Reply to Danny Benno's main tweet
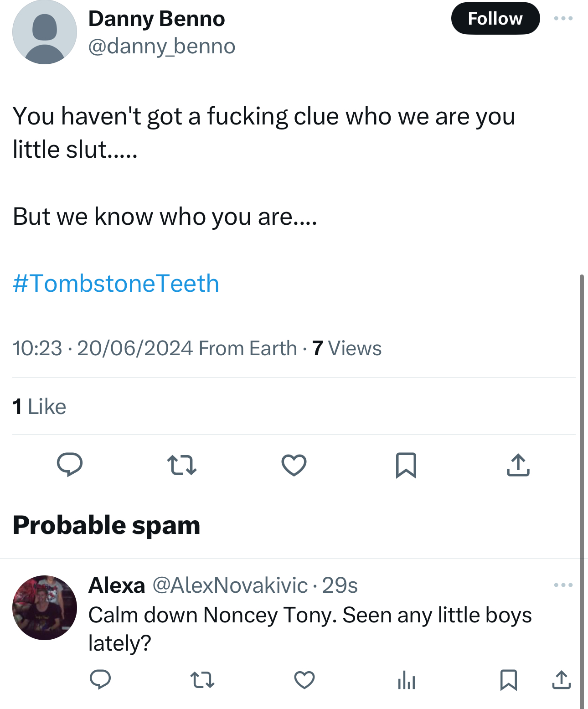Viewport: 588px width, 709px height. pos(70,465)
